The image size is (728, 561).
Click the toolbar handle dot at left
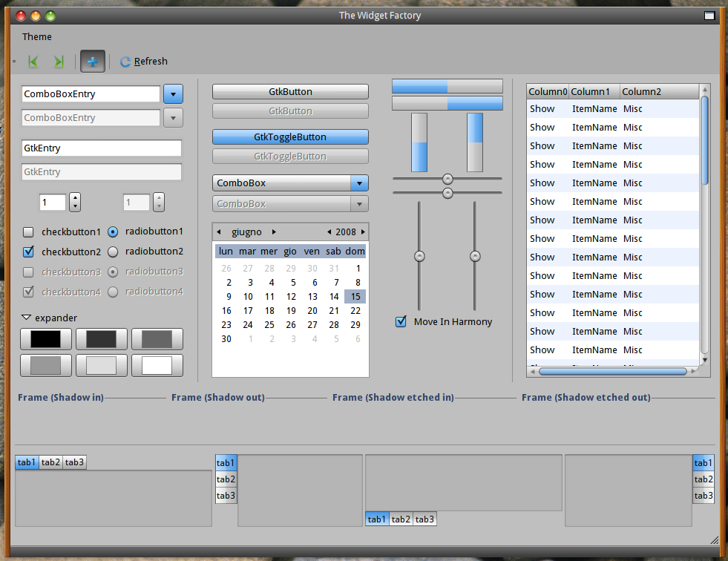[x=14, y=62]
